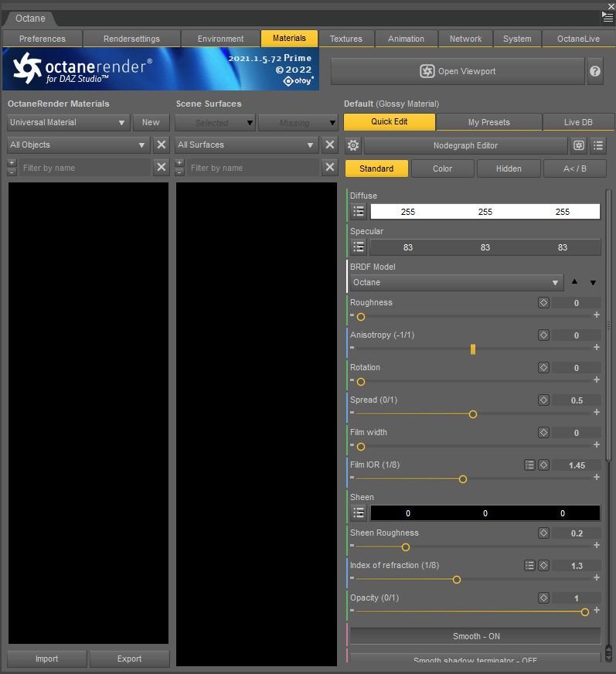Click the black Sheen color swatch
616x674 pixels.
[485, 512]
